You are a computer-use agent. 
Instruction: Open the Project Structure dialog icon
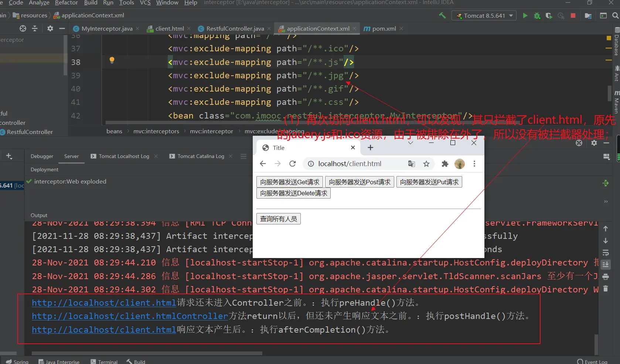(588, 16)
